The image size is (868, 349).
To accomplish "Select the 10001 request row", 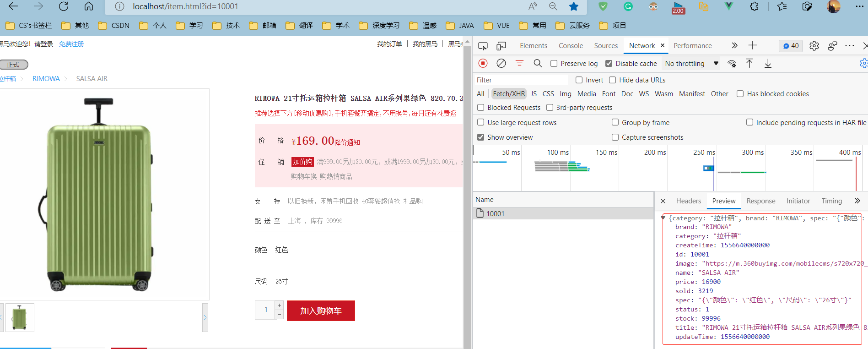I will pyautogui.click(x=563, y=213).
